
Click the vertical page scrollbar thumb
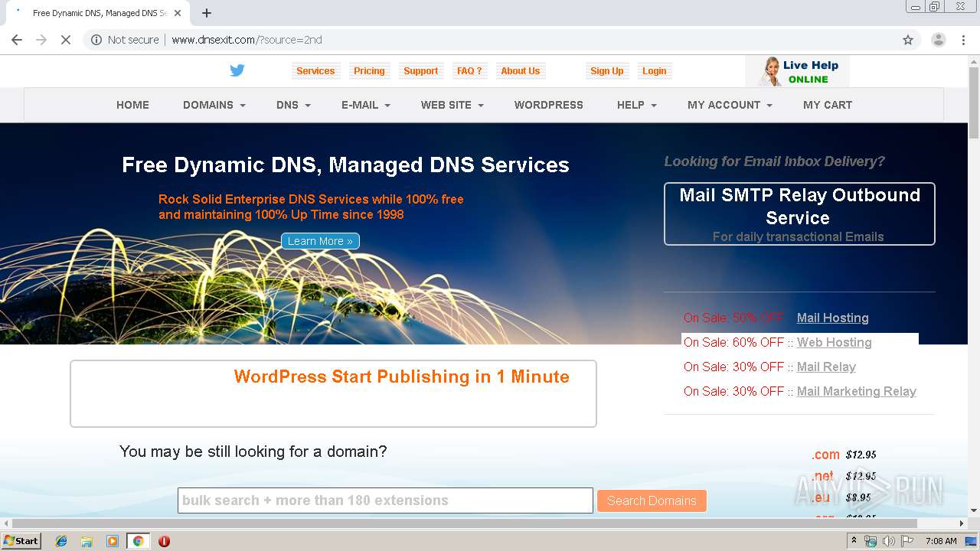(x=974, y=103)
